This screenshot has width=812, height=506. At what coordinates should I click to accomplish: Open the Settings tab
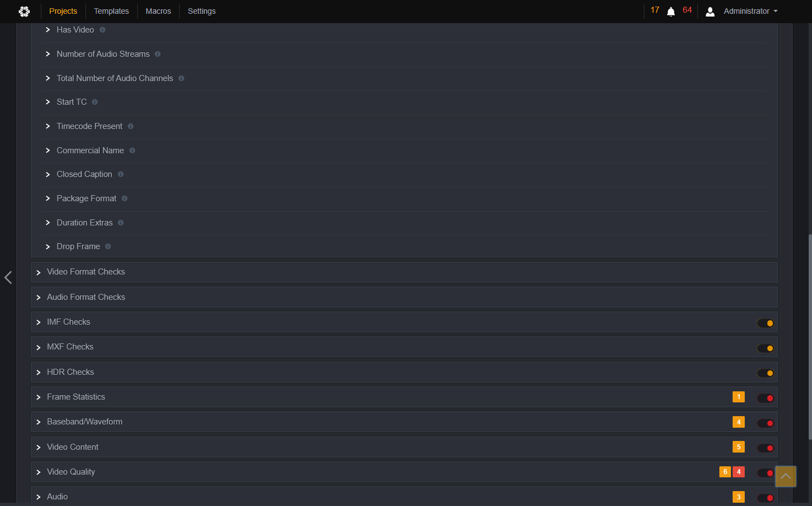202,11
